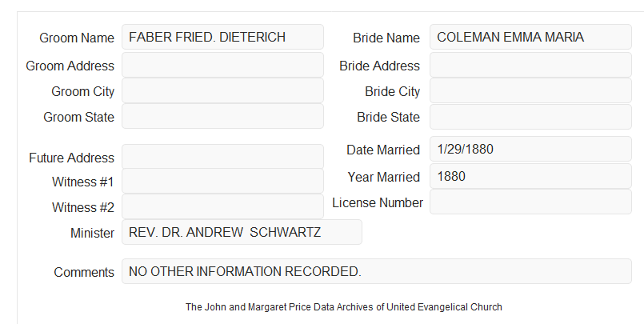644x324 pixels.
Task: Click the Date Married field showing 1/29/1880
Action: pyautogui.click(x=530, y=149)
